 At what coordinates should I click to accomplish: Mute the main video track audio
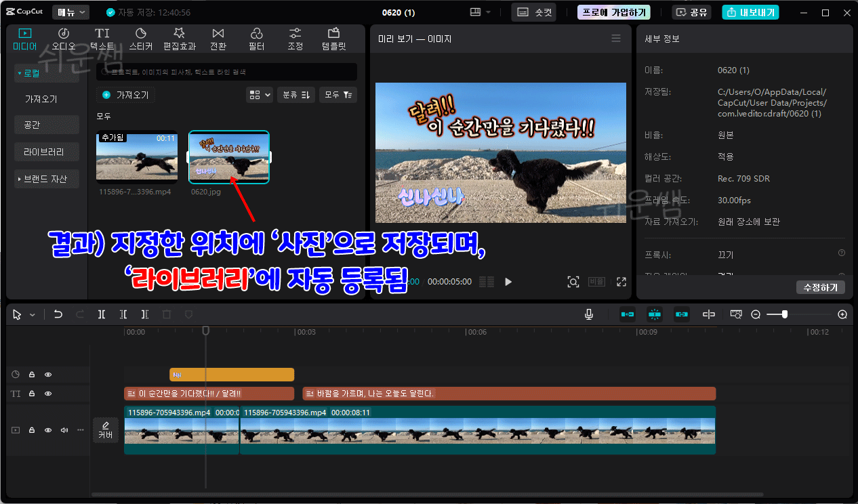pyautogui.click(x=64, y=430)
